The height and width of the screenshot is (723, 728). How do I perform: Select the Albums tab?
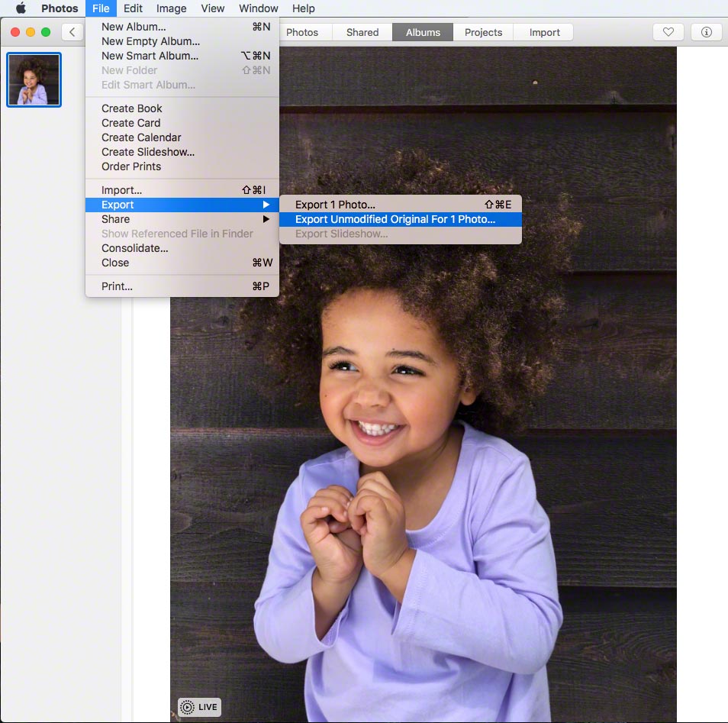pos(423,32)
